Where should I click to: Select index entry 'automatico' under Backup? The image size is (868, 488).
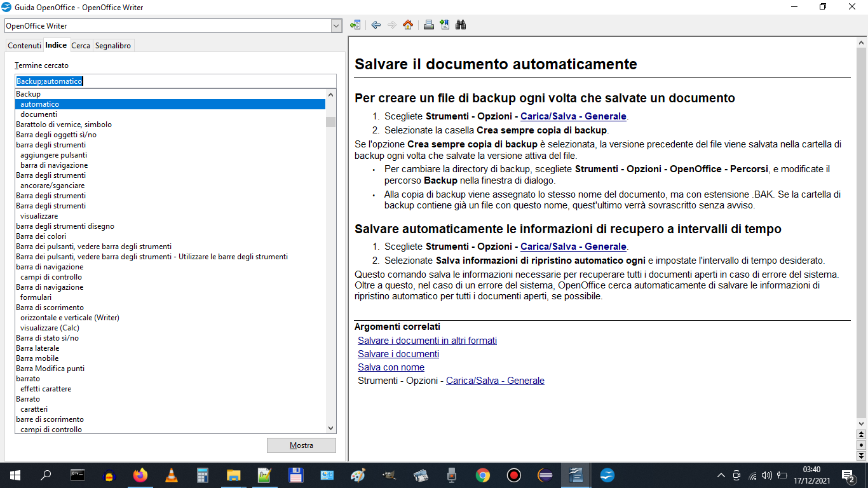(x=170, y=104)
